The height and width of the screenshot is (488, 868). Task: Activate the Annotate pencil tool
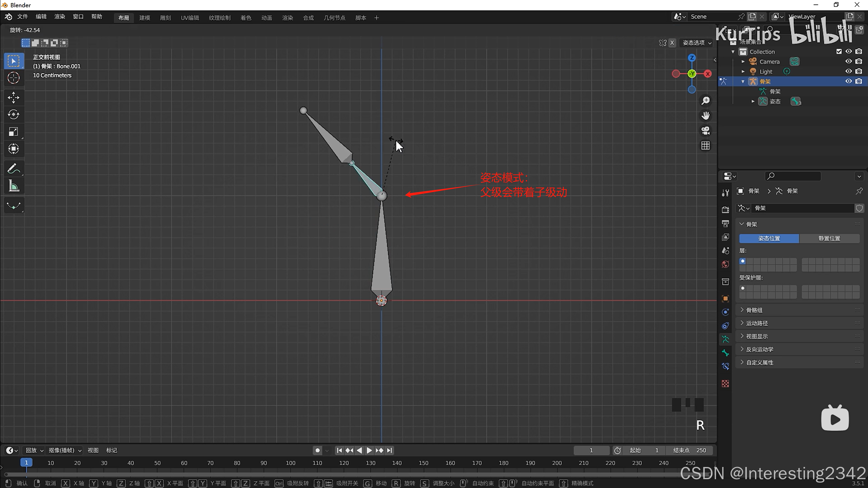tap(14, 168)
